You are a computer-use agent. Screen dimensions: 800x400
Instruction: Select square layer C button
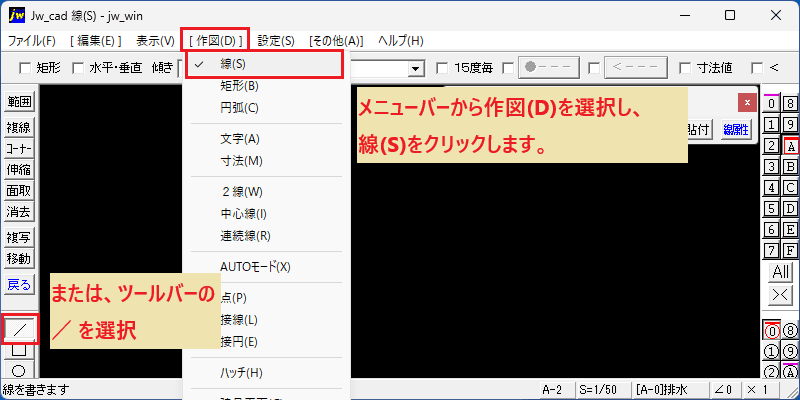point(791,188)
